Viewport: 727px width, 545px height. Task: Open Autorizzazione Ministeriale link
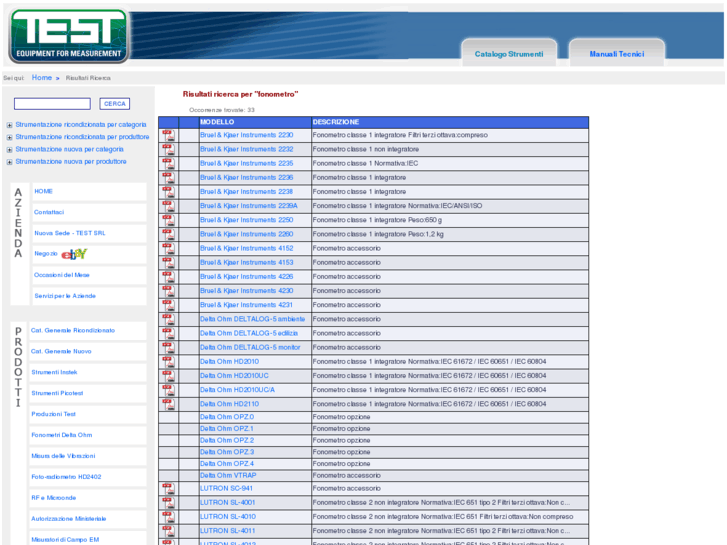69,518
